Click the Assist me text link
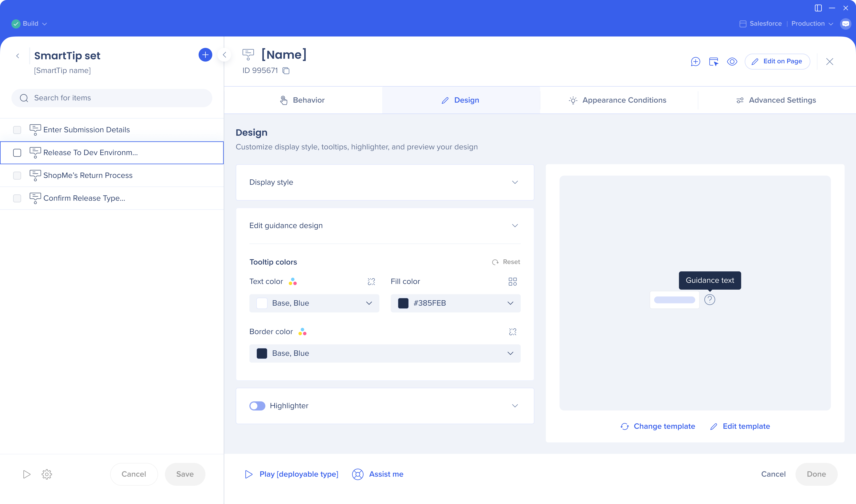856x504 pixels. (x=386, y=475)
